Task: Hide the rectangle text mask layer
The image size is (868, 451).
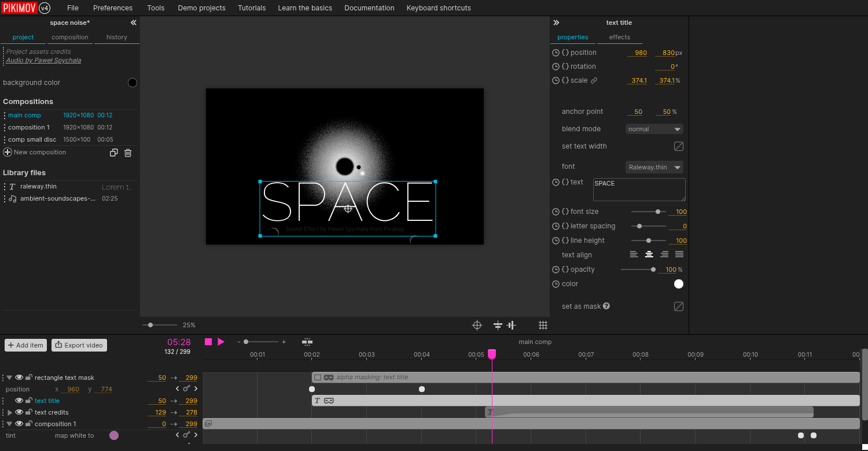Action: coord(19,378)
